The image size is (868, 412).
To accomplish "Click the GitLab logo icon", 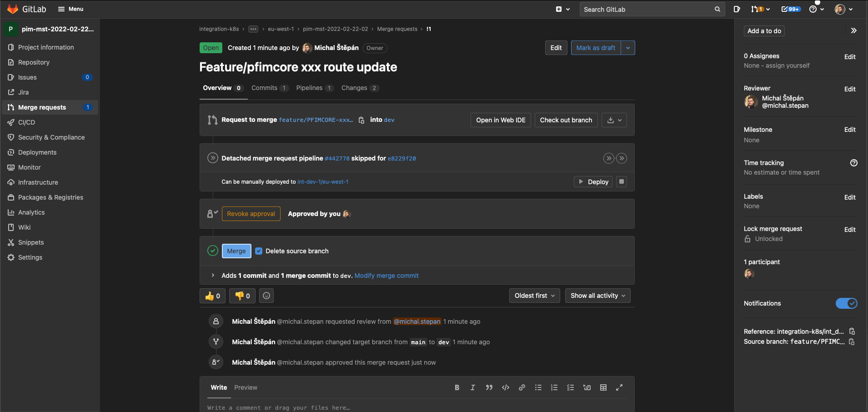I will (x=13, y=9).
